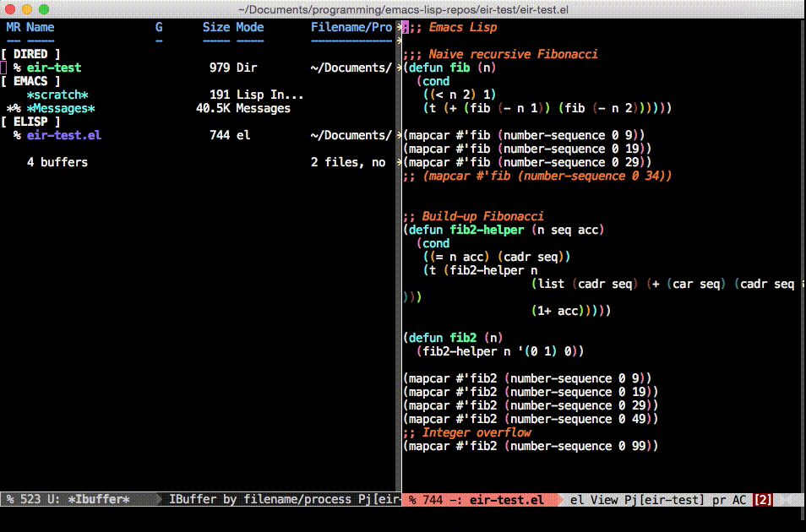Open the *scratch* buffer entry

tap(57, 95)
